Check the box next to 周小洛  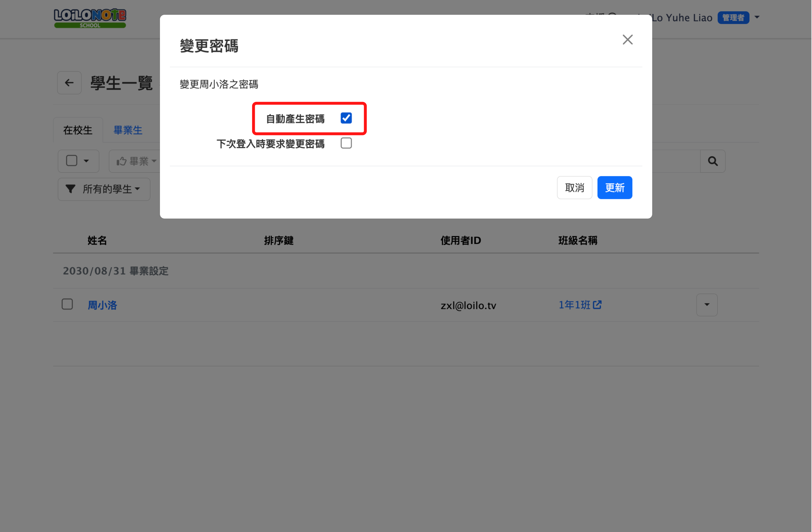(x=67, y=304)
